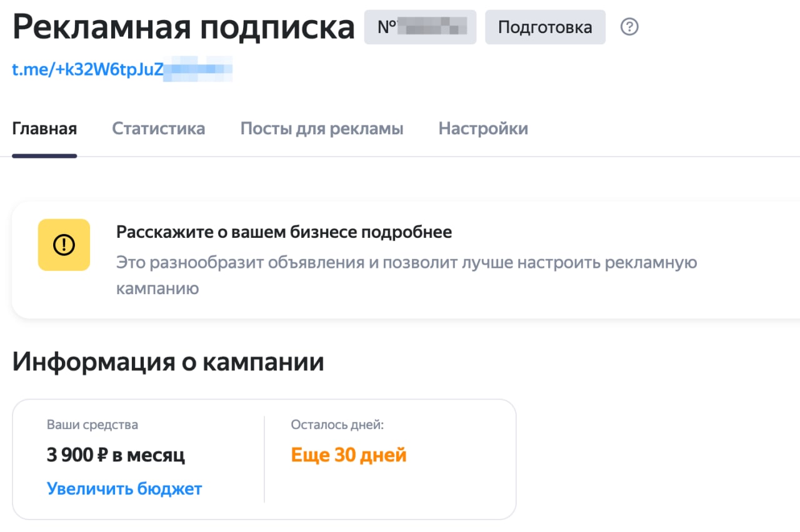Open the Главная tab
Screen dimensions: 800x532
44,129
